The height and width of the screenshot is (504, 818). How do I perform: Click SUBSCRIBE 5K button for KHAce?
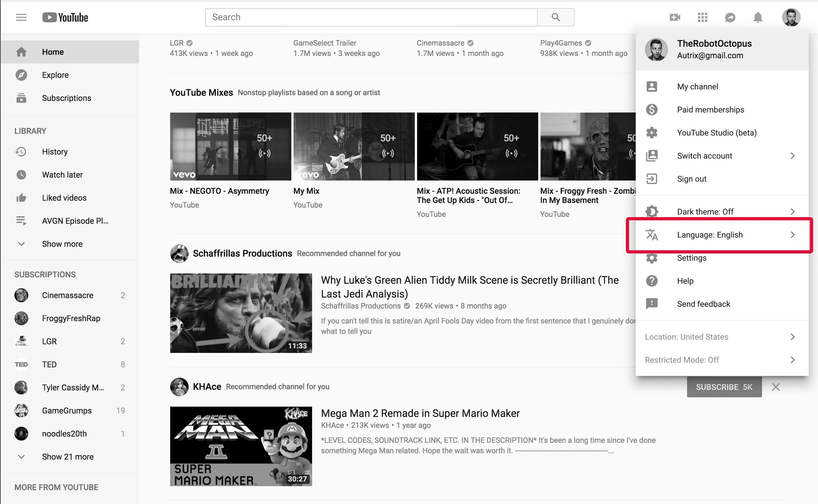pos(724,387)
